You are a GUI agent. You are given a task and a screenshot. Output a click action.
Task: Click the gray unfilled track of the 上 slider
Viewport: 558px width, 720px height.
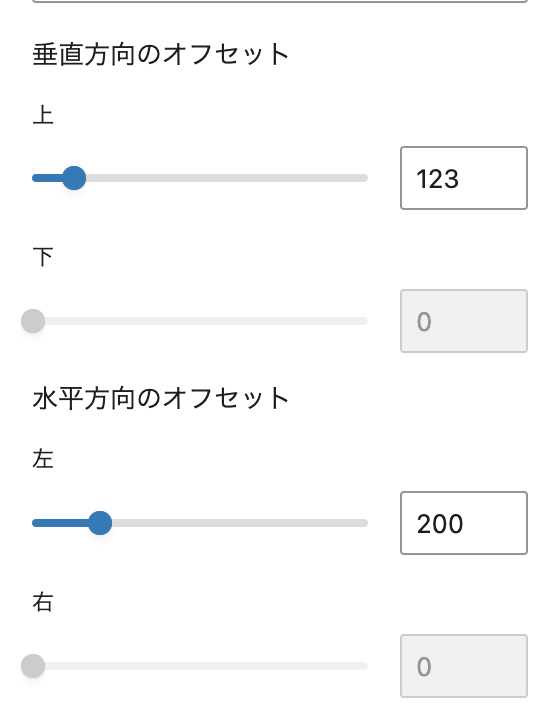coord(227,178)
